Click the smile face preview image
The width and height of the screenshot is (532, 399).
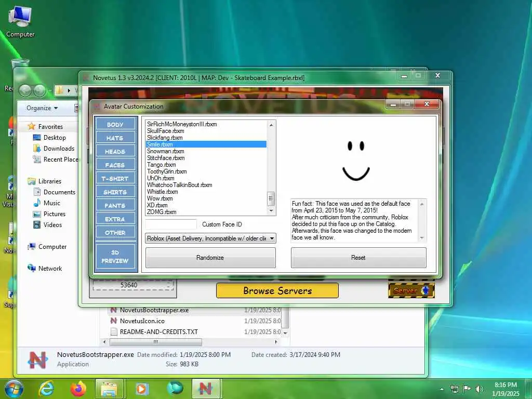point(356,161)
